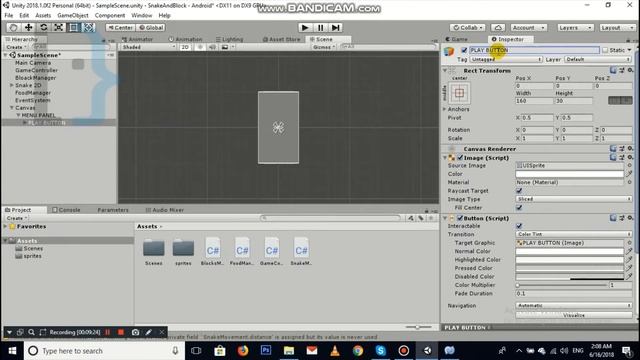640x360 pixels.
Task: Open the Scenes folder in Assets grid
Action: pyautogui.click(x=154, y=251)
